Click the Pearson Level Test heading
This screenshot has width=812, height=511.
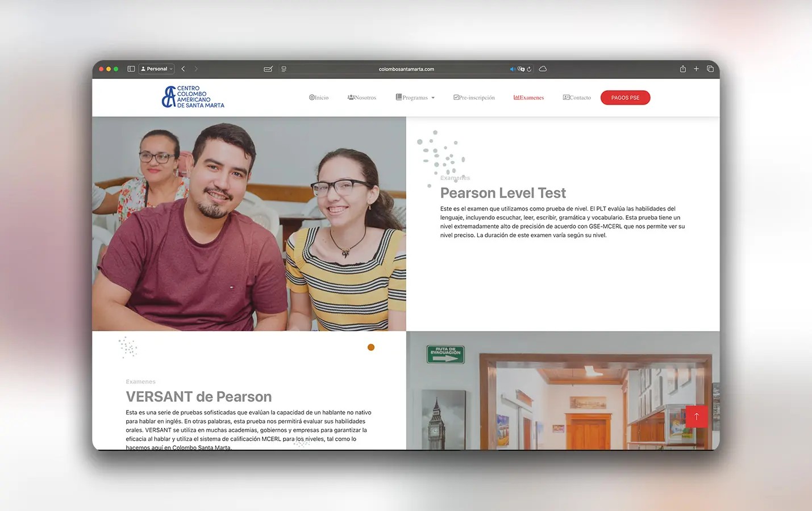(503, 193)
